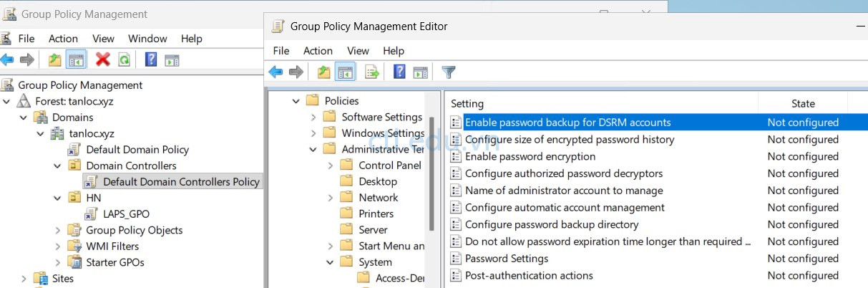Collapse the HN organizational unit
Image resolution: width=868 pixels, height=288 pixels.
click(59, 198)
